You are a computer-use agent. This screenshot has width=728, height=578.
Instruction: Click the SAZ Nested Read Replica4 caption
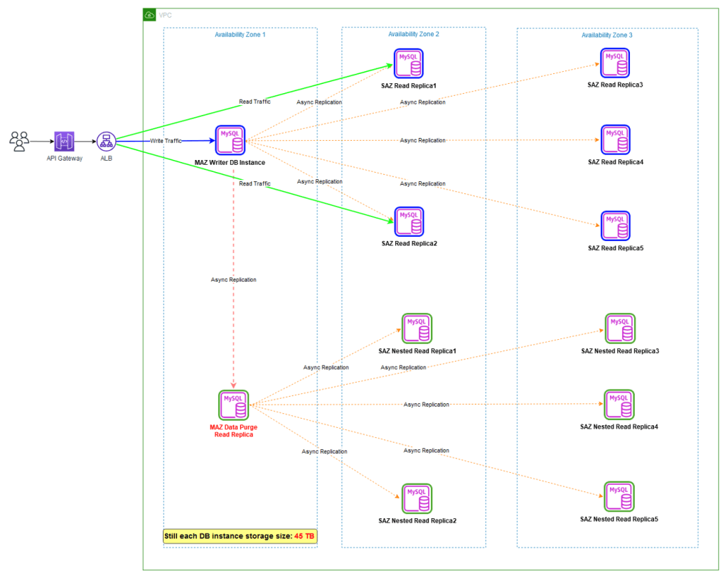click(x=619, y=427)
